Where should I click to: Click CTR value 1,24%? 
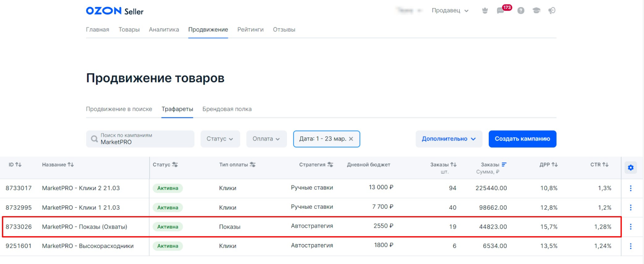click(x=603, y=246)
